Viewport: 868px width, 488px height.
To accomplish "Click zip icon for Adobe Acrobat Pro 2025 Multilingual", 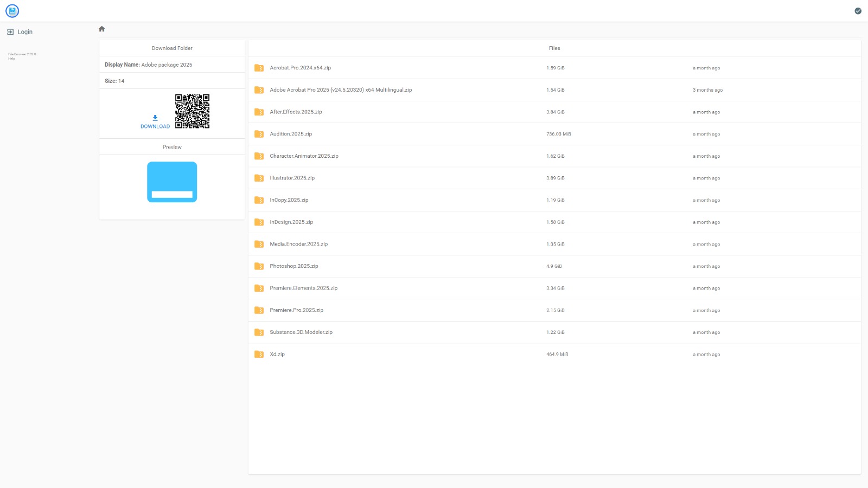I will [x=259, y=90].
